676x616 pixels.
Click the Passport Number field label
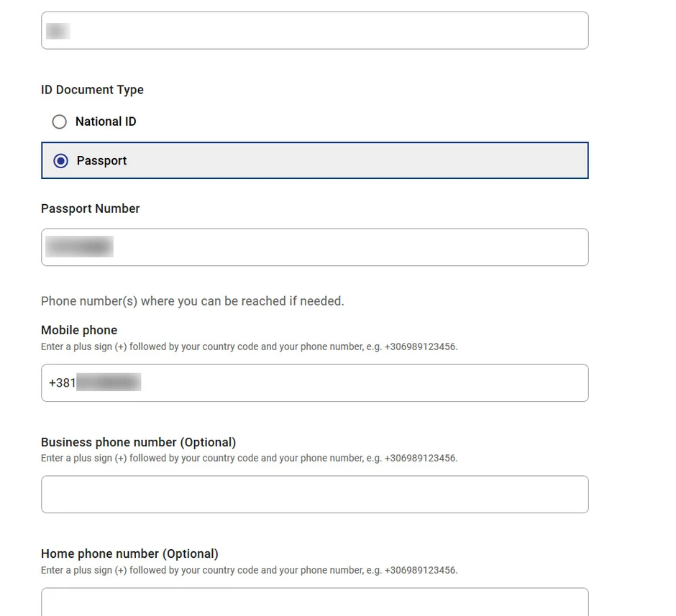pos(91,208)
